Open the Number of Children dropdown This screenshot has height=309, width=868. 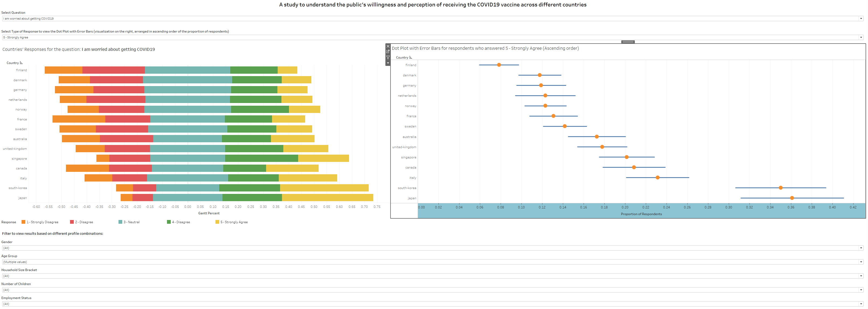(x=861, y=290)
